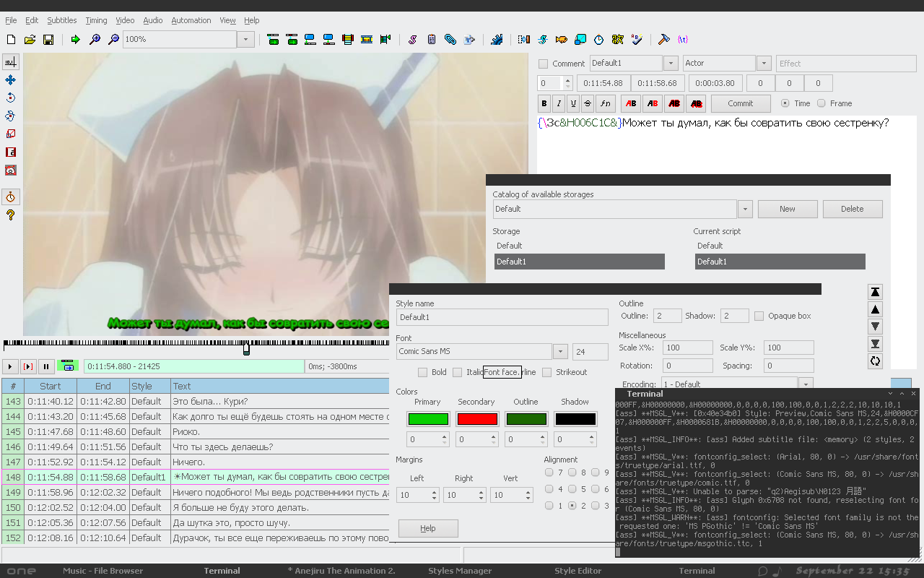This screenshot has height=578, width=924.
Task: Select the rectangle Clip tool
Action: (x=11, y=152)
